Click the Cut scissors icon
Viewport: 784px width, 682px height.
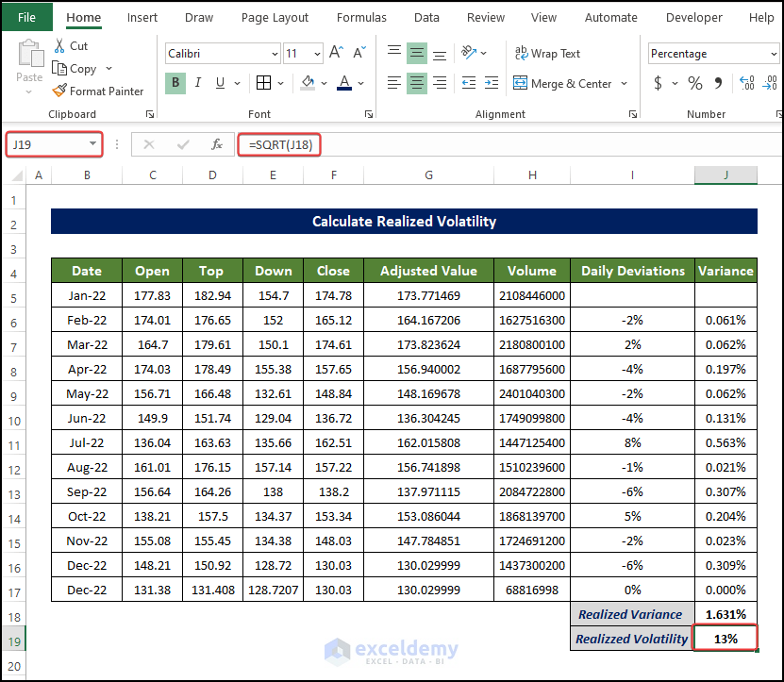[x=59, y=45]
